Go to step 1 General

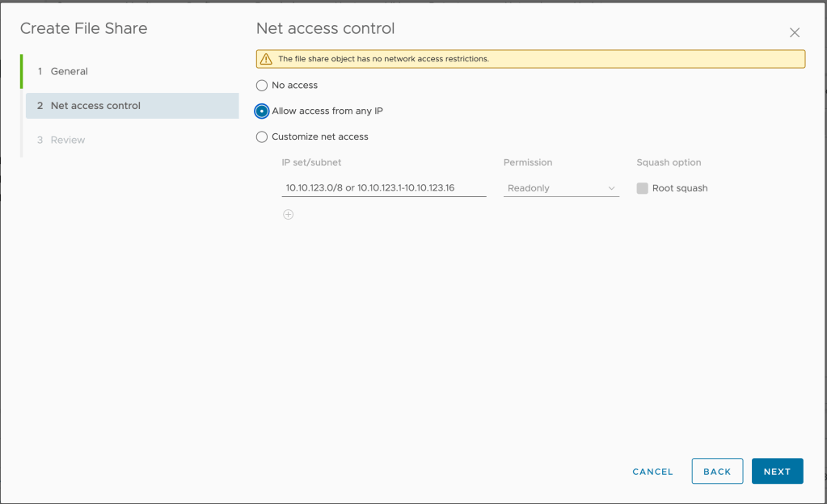pyautogui.click(x=69, y=72)
